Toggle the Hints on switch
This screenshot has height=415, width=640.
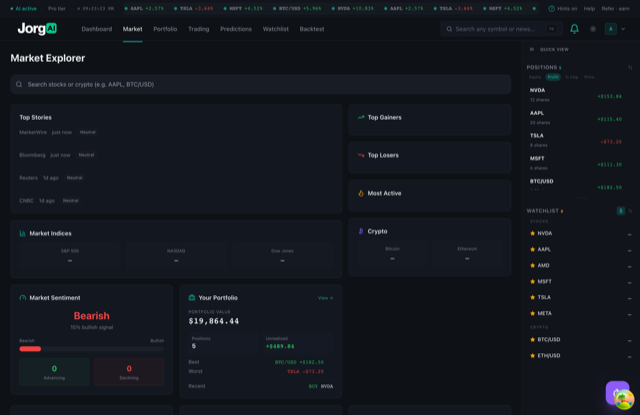(562, 9)
